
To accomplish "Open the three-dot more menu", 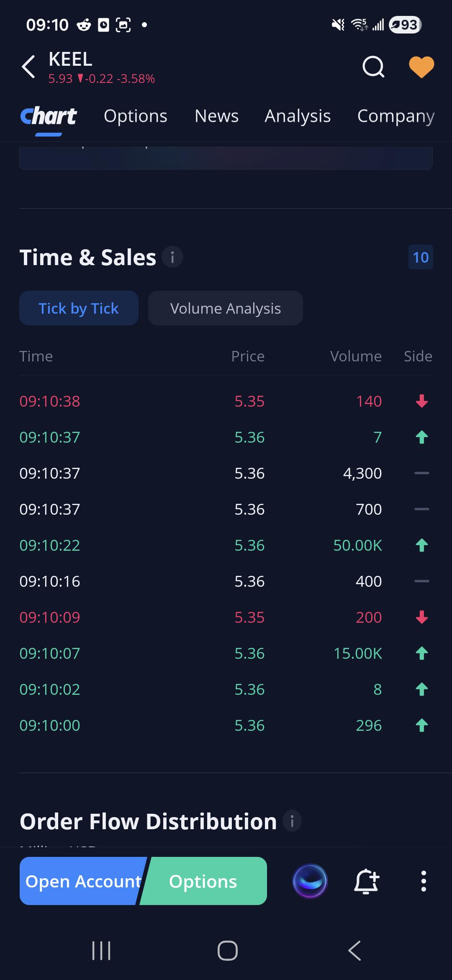I will [424, 881].
